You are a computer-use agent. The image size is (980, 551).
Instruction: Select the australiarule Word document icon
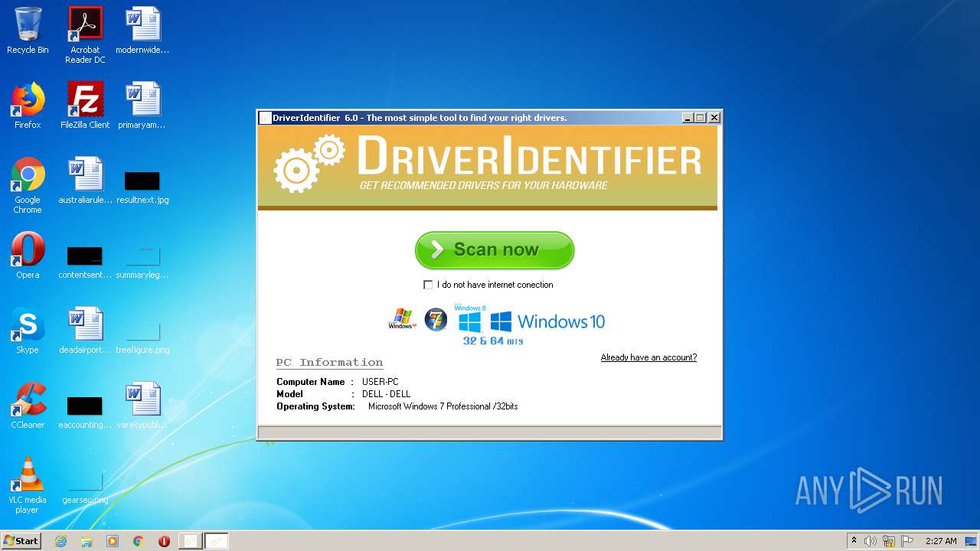point(85,181)
